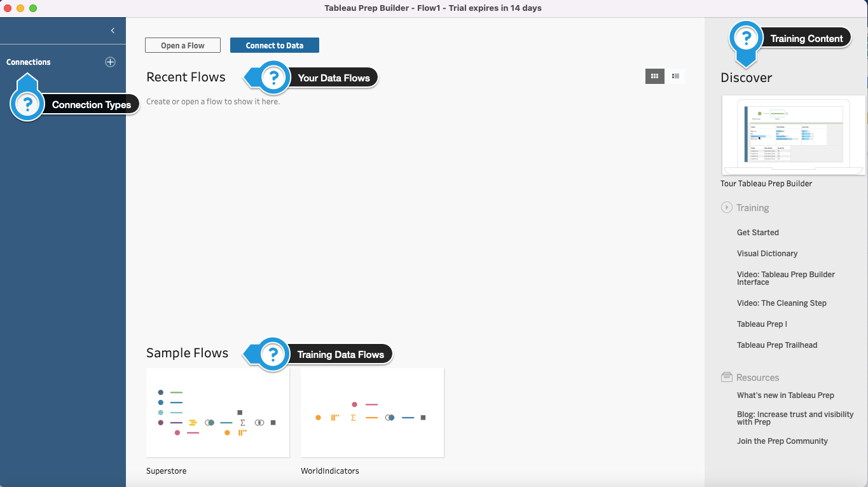Minimize the window with the yellow button

(20, 8)
